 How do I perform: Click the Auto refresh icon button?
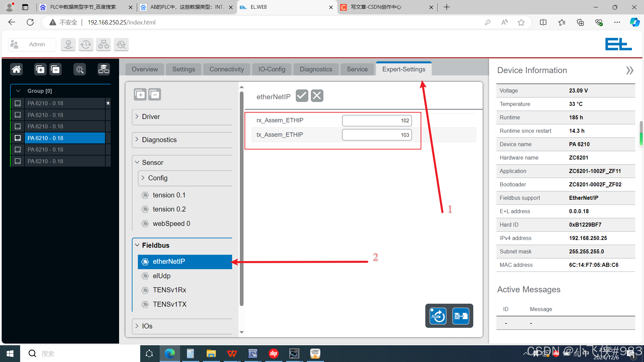tap(438, 316)
